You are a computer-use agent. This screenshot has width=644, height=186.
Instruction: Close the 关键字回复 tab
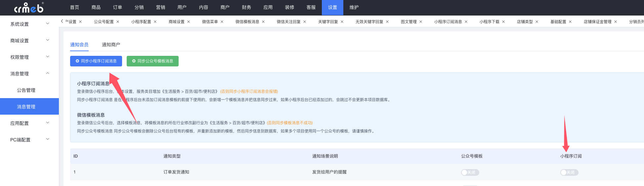point(342,22)
